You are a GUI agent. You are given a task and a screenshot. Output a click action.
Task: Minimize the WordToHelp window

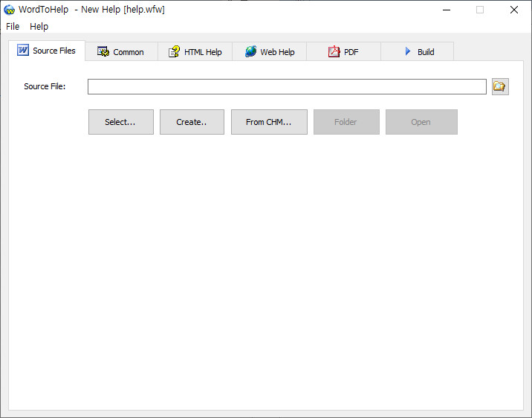[447, 10]
